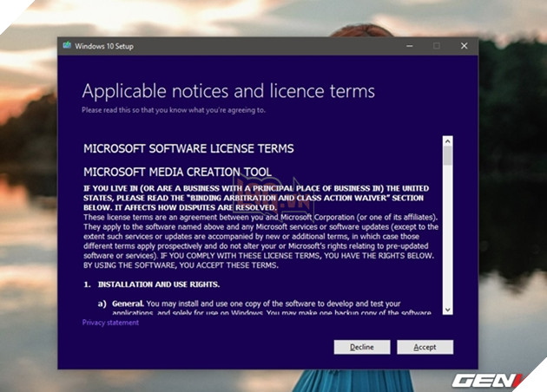
Task: Click 'MICROSOFT MEDIA CREATION TOOL' heading
Action: (177, 172)
